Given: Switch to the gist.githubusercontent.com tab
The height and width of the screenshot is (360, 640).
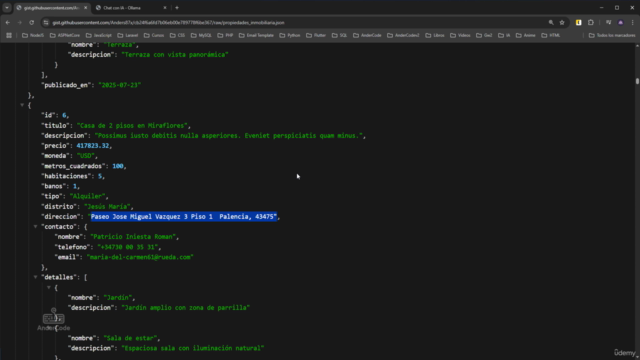Looking at the screenshot, I should (x=51, y=8).
